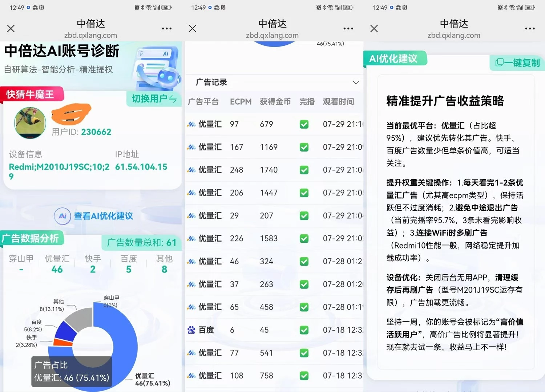Click the 优量汇 icon in the 108 ECPM row
The width and height of the screenshot is (545, 392).
click(192, 375)
